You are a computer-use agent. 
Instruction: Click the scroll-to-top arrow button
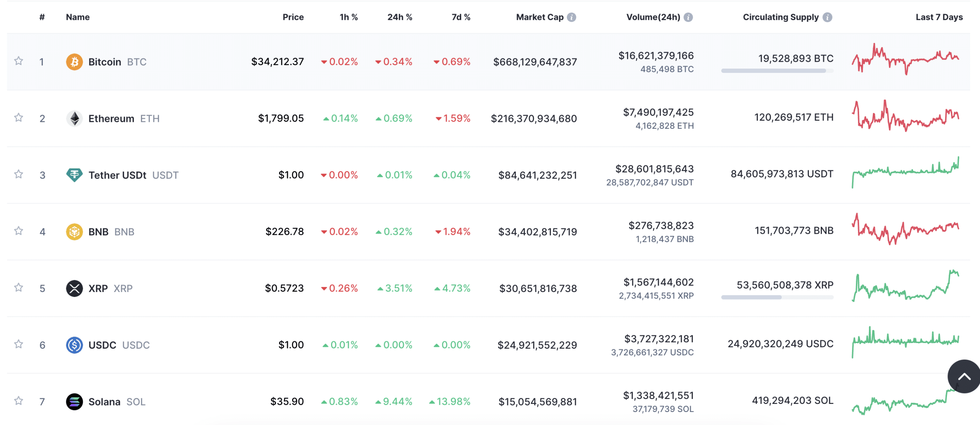pyautogui.click(x=964, y=376)
